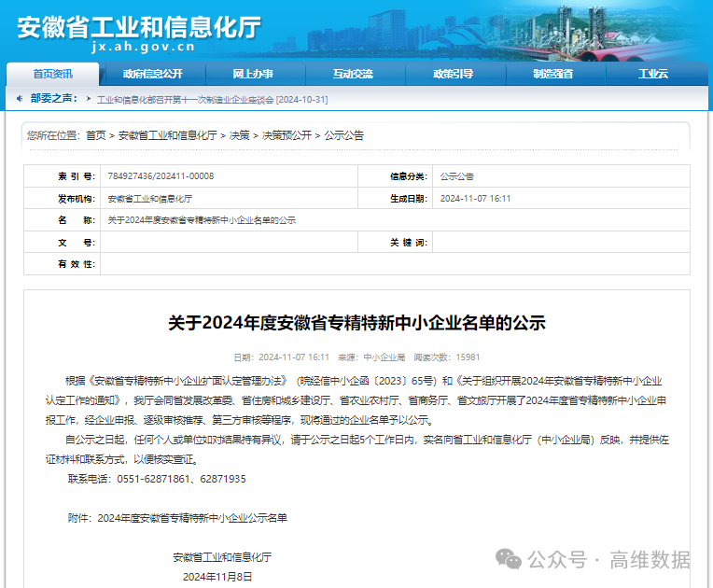Click the 公示公告 breadcrumb link
Screen dimensions: 713x588
click(x=344, y=135)
